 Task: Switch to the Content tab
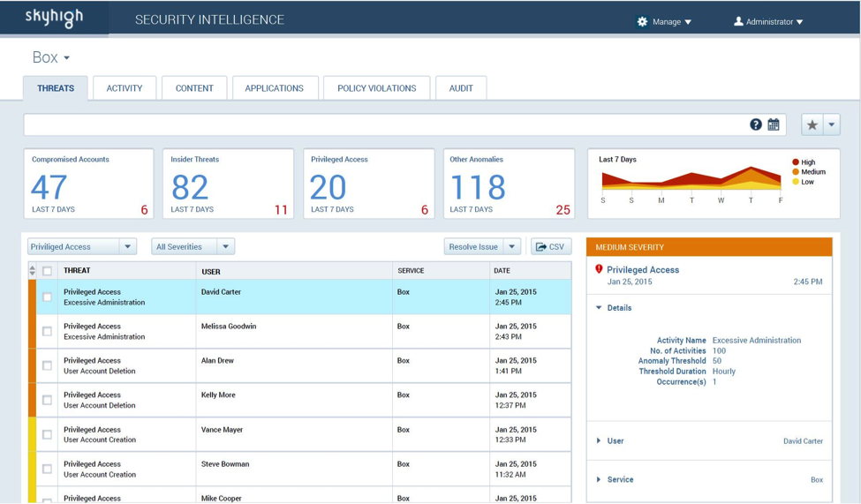tap(194, 88)
